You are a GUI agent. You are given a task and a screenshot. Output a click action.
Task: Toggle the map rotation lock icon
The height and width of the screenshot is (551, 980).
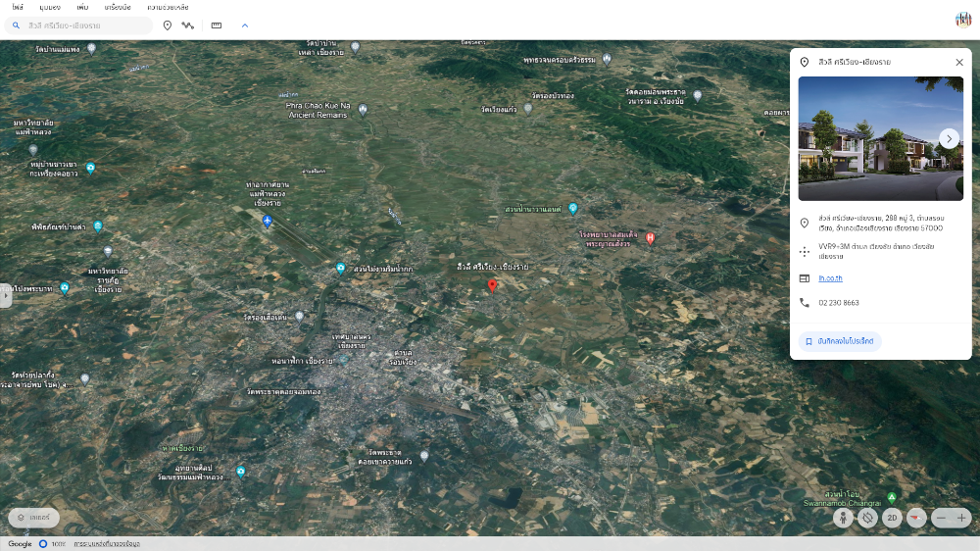[867, 518]
